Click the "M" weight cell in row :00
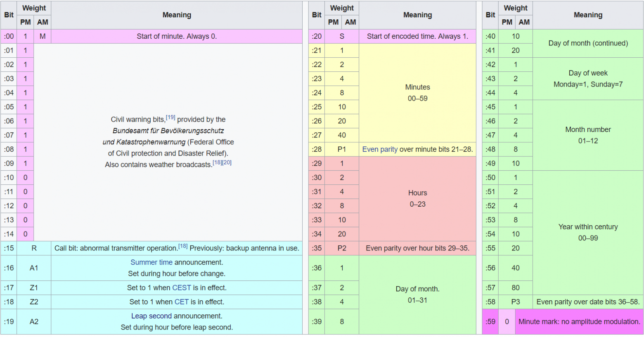The width and height of the screenshot is (644, 337). (43, 36)
